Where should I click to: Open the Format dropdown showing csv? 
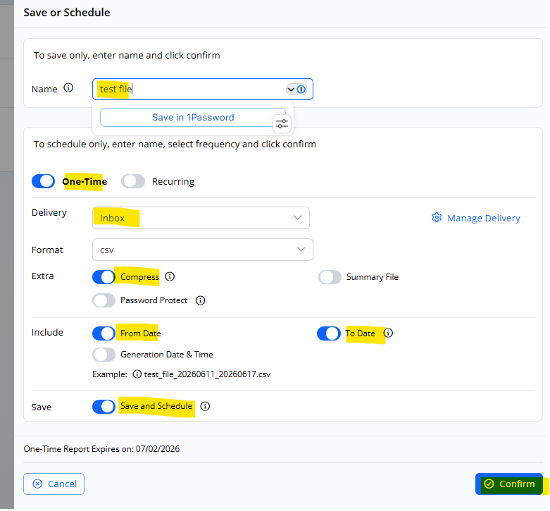(x=203, y=250)
